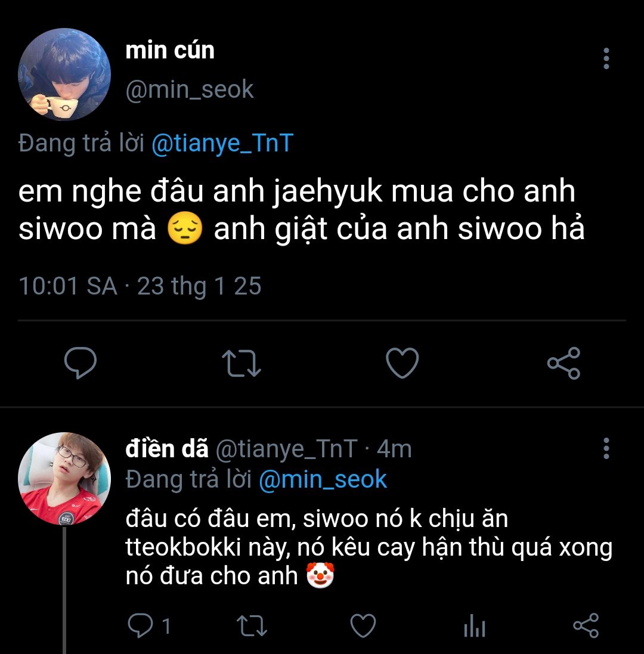
Task: Open more options for điền dã's reply
Action: point(606,448)
